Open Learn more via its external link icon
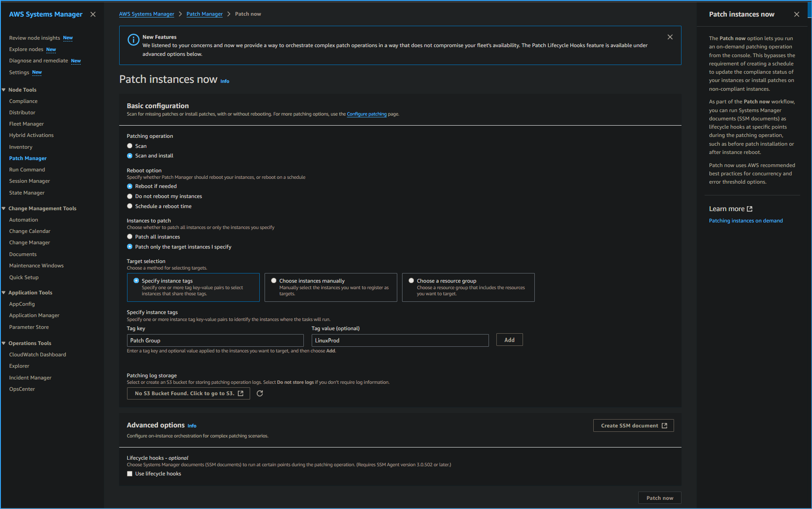 coord(750,208)
